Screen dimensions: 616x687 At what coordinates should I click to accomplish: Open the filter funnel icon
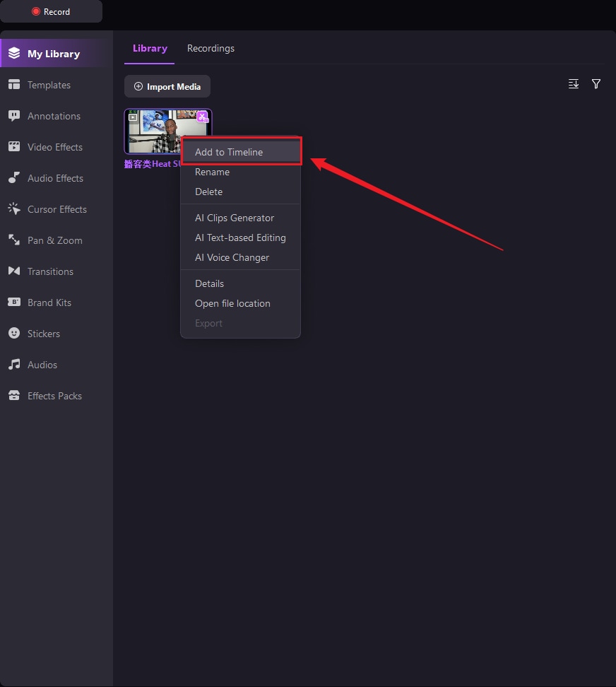pos(596,83)
